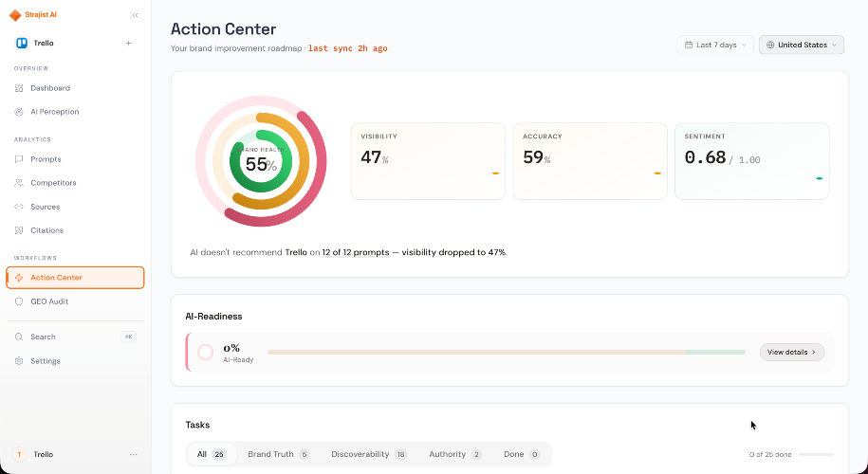Open GEO Audit shield icon
The width and height of the screenshot is (868, 474).
click(x=19, y=301)
